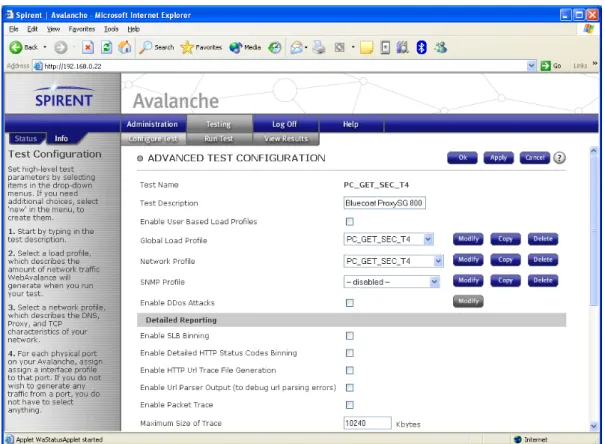Expand the Links toolbar chevron

(595, 64)
